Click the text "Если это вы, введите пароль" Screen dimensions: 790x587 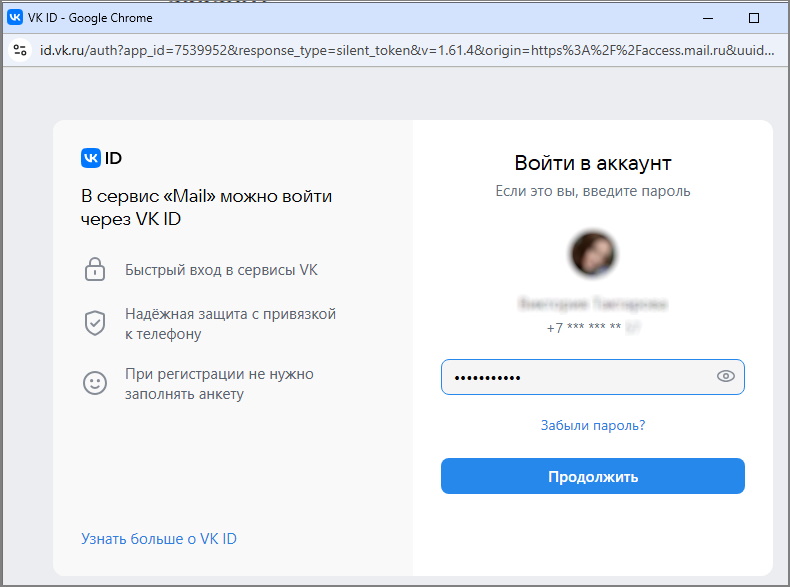click(592, 191)
